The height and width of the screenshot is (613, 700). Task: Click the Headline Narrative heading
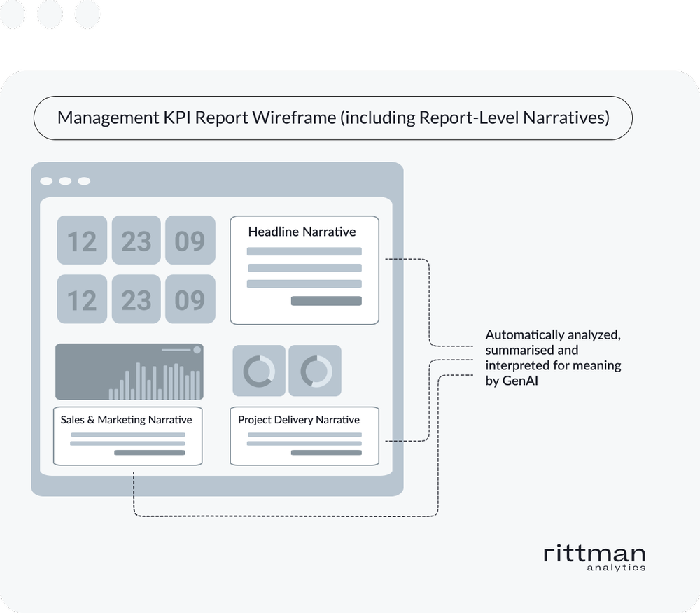pyautogui.click(x=302, y=232)
